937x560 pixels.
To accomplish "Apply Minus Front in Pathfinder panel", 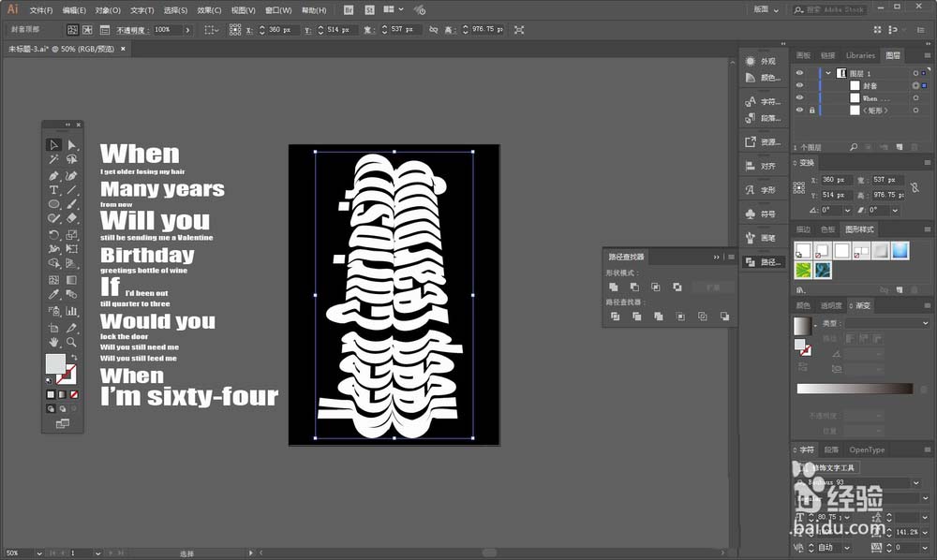I will pos(634,287).
